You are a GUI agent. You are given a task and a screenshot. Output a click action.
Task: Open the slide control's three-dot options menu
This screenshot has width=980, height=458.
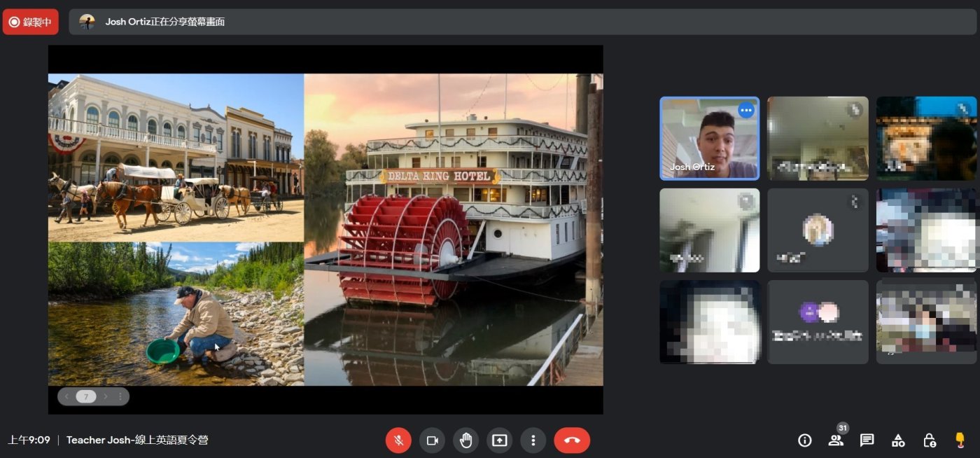[x=120, y=396]
